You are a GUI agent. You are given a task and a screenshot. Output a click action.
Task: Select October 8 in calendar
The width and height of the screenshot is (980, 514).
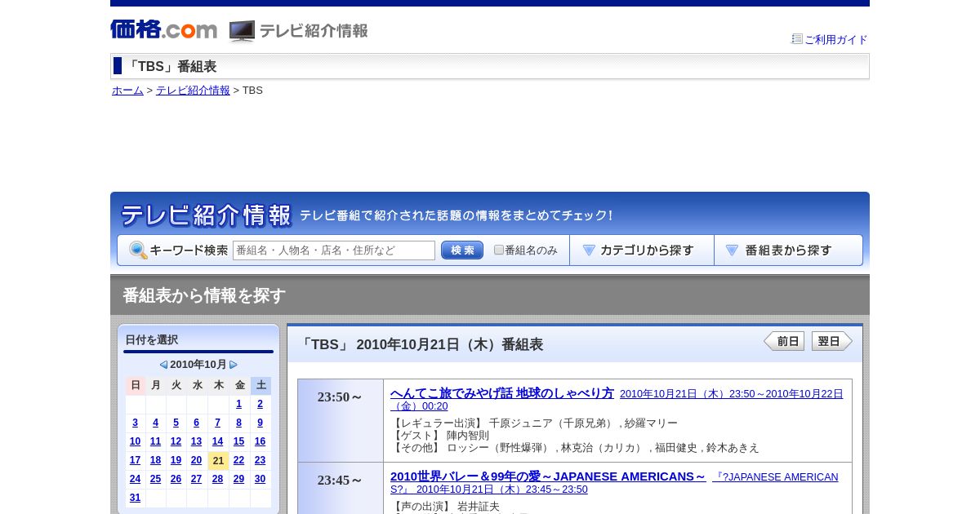click(239, 423)
